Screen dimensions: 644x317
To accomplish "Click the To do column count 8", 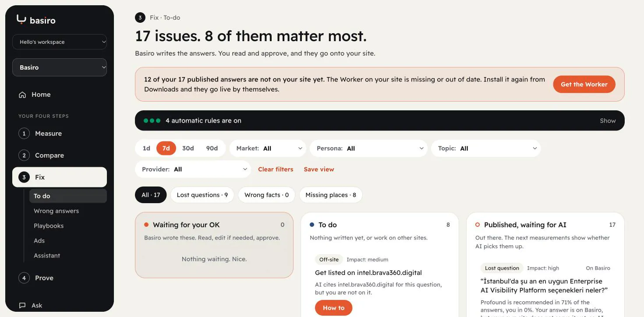I will click(x=448, y=225).
